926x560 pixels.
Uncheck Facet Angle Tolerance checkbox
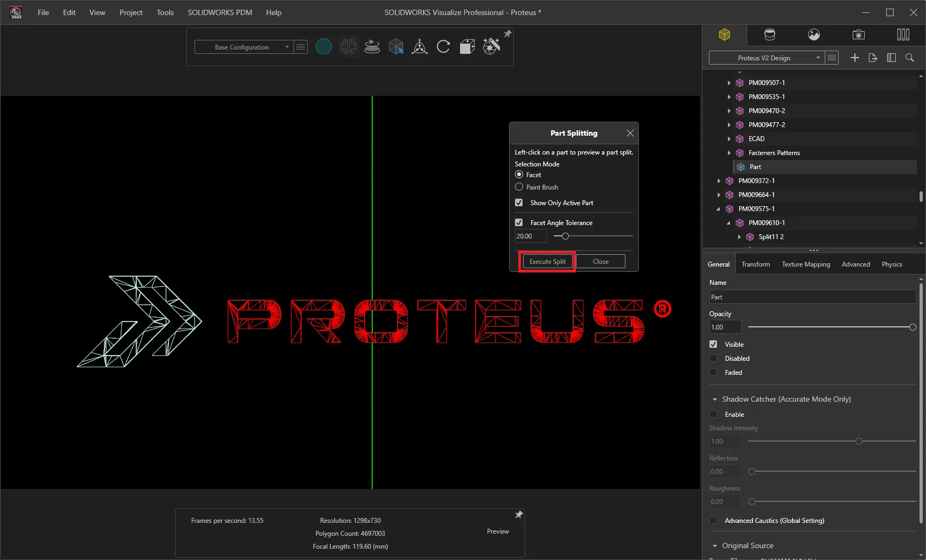[519, 222]
